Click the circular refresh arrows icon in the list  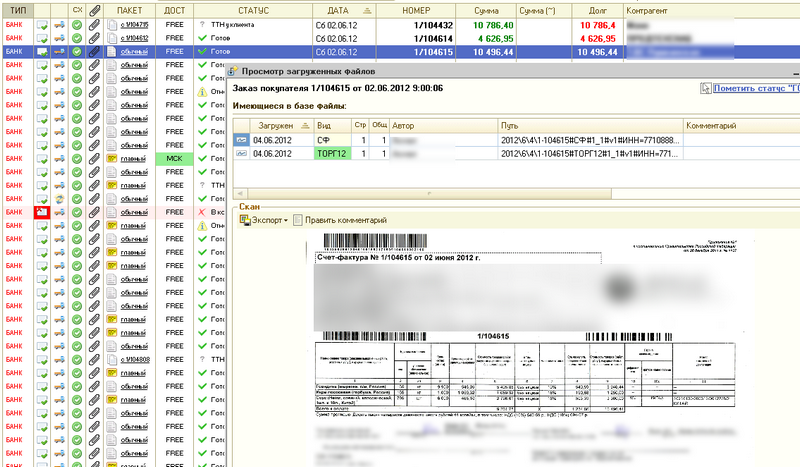(x=59, y=199)
